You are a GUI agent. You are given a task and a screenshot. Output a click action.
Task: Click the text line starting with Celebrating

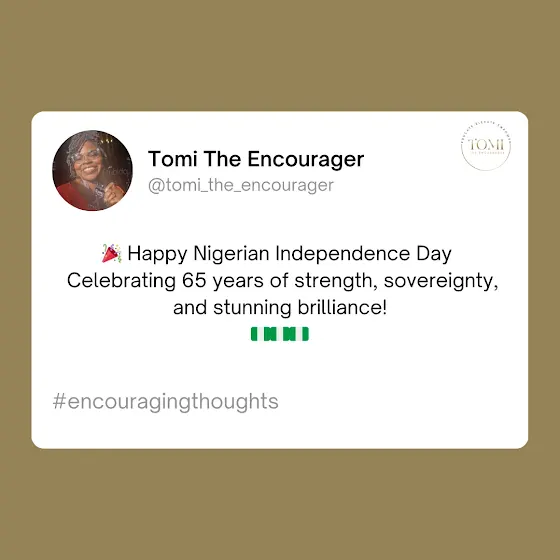click(x=282, y=281)
